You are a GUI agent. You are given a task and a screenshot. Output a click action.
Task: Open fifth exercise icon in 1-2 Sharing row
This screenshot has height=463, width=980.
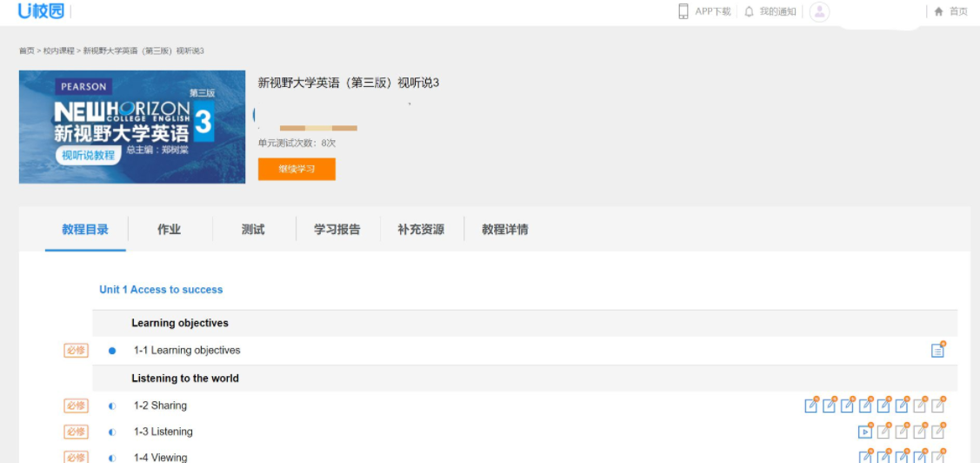point(883,406)
